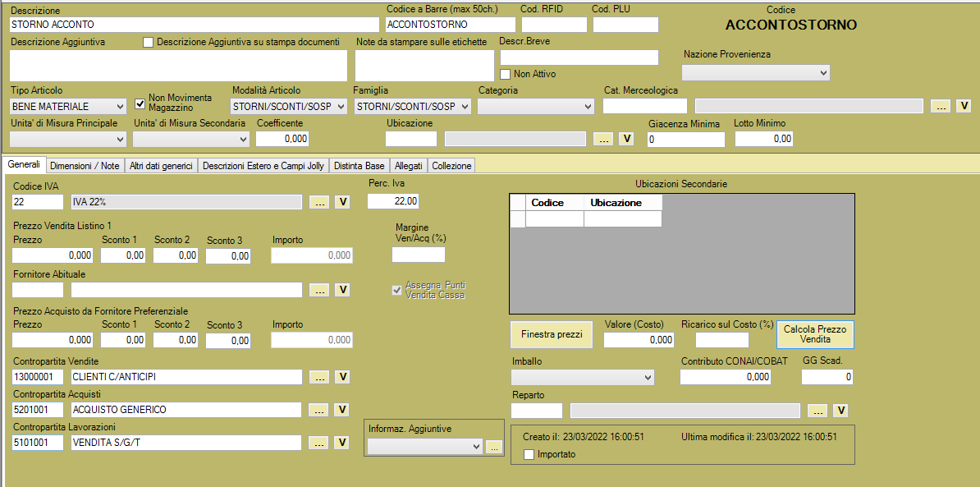980x487 pixels.
Task: Click the Finestra prezzi button
Action: pos(552,334)
